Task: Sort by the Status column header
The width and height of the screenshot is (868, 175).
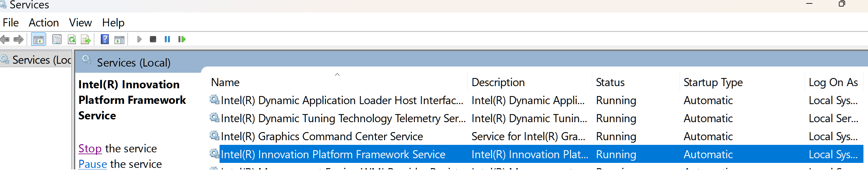Action: click(610, 82)
